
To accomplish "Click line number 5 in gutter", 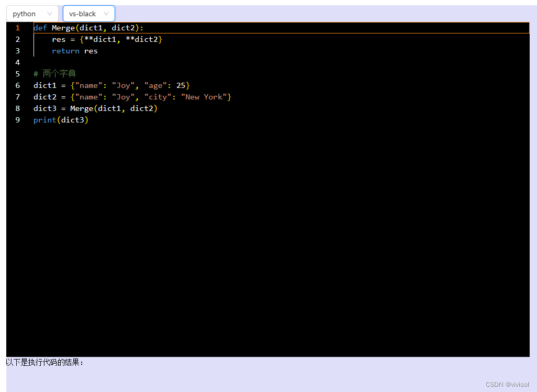I will click(x=17, y=74).
